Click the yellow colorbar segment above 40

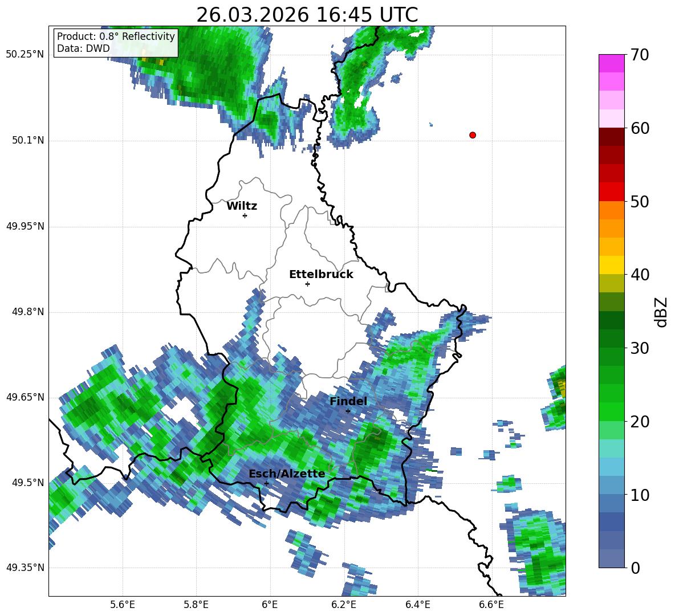[611, 265]
